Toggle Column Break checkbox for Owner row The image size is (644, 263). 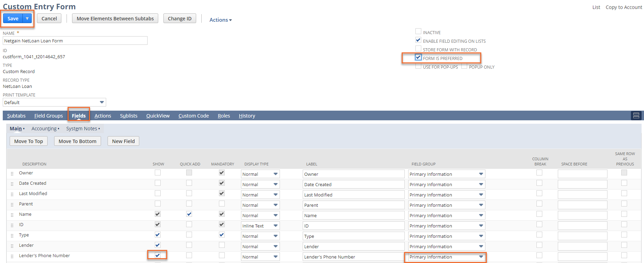coord(539,173)
